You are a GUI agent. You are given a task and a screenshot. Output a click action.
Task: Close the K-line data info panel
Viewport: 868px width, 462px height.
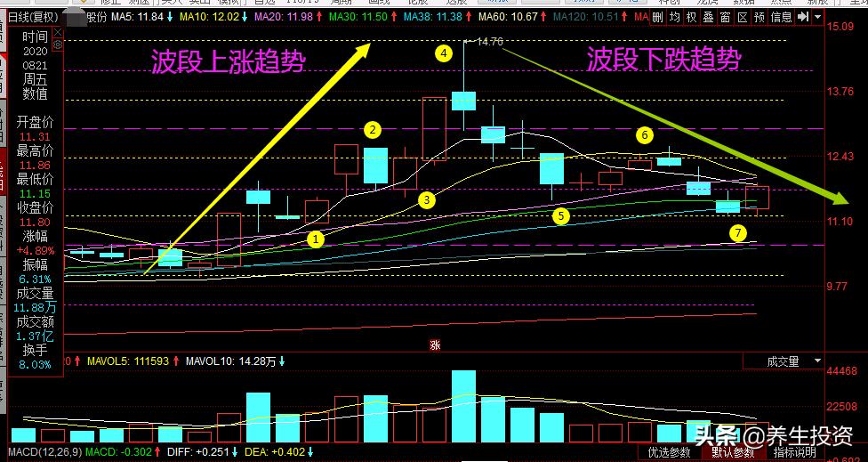(x=58, y=31)
